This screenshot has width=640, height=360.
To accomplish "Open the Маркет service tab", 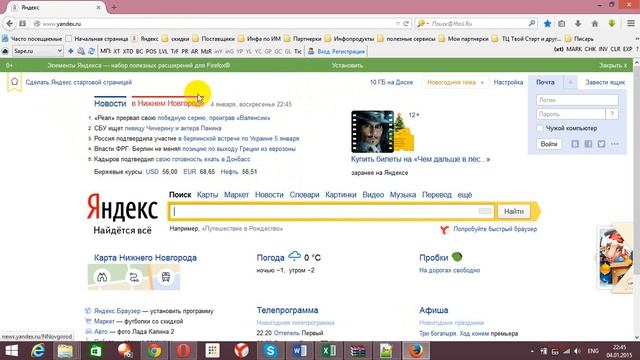I will click(x=236, y=195).
